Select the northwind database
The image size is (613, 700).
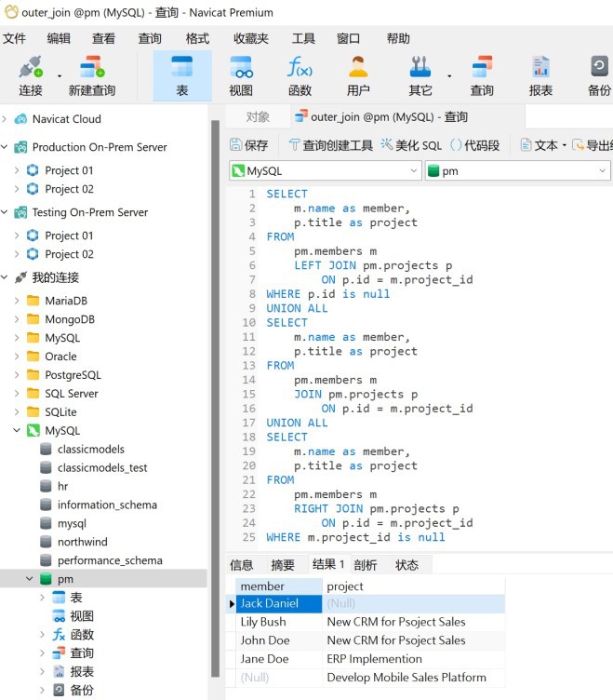pos(83,542)
